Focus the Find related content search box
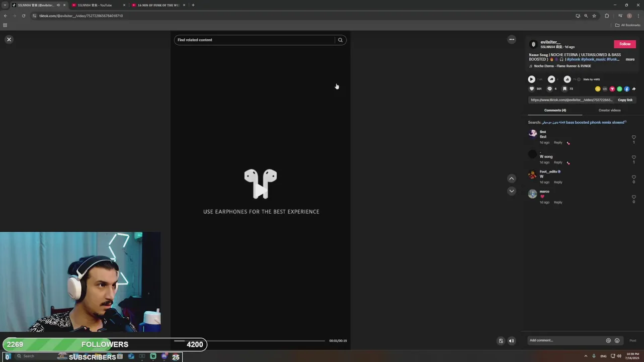Image resolution: width=644 pixels, height=362 pixels. [x=254, y=40]
